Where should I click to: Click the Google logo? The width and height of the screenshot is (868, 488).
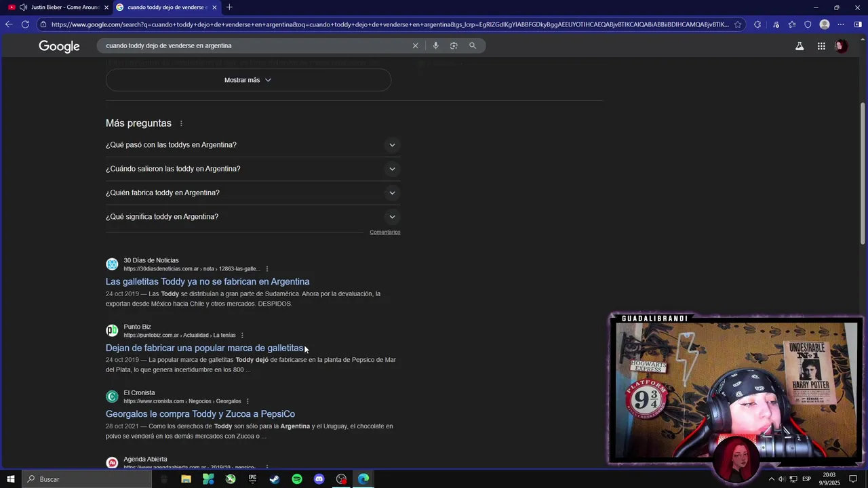pos(59,46)
